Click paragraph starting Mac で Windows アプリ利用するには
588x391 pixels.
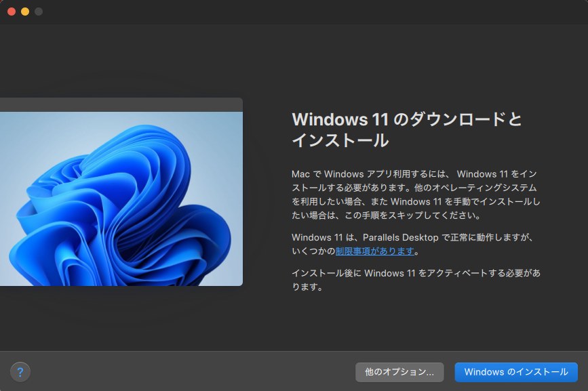coord(416,194)
